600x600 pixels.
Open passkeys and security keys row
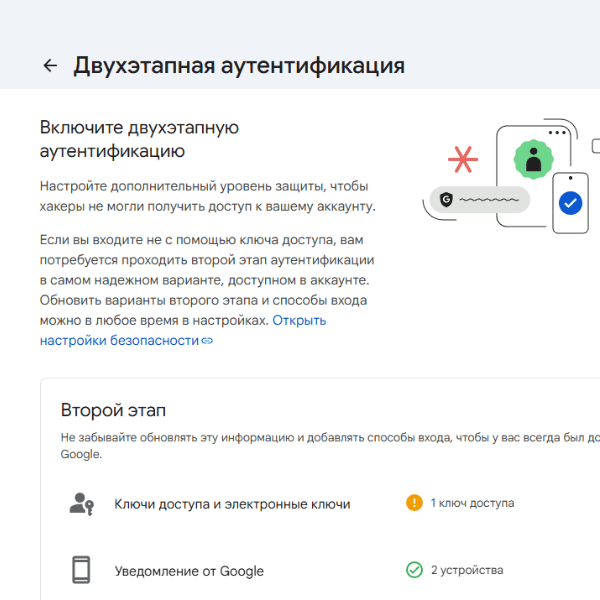click(320, 504)
